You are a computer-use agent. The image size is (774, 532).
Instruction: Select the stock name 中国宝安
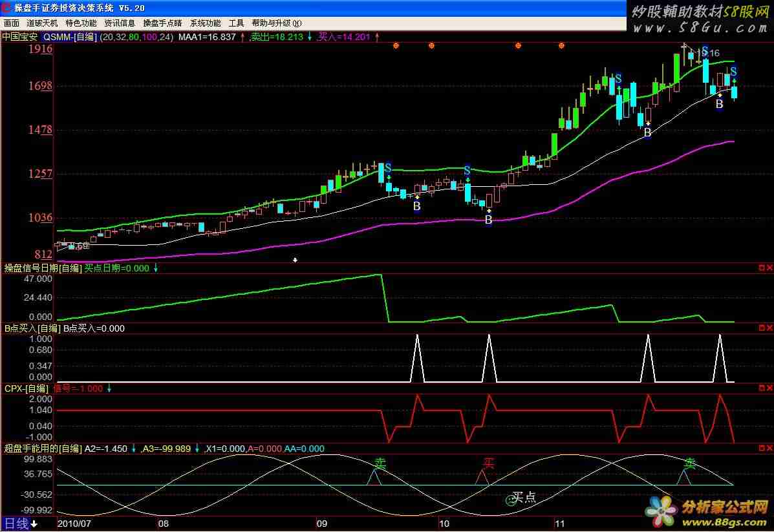pyautogui.click(x=20, y=37)
